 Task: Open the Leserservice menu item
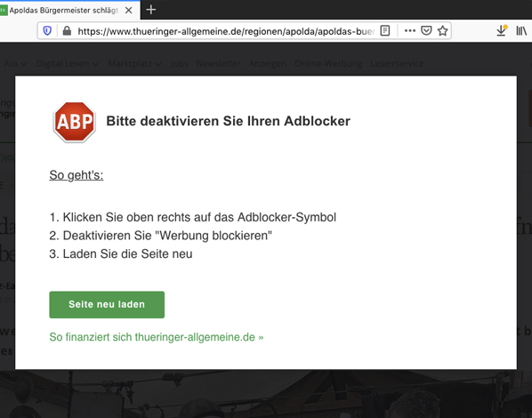pyautogui.click(x=397, y=63)
